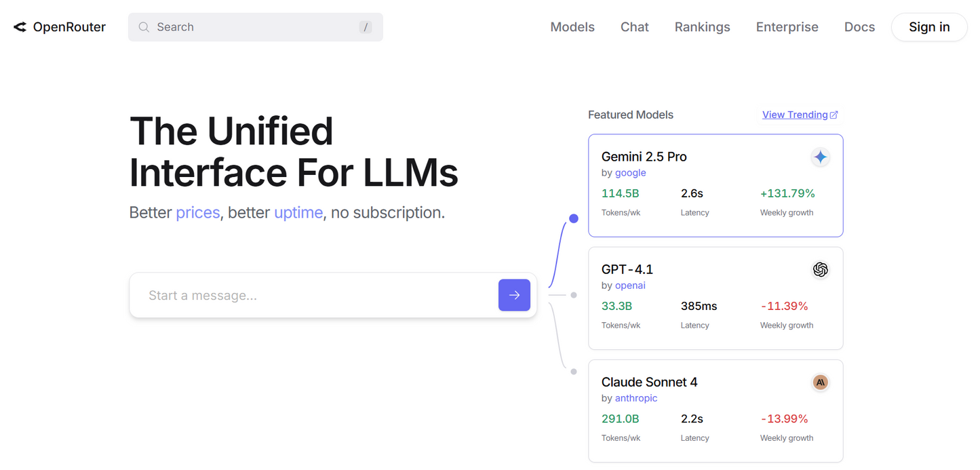
Task: Click the Google Gemini sparkle icon
Action: coord(820,157)
